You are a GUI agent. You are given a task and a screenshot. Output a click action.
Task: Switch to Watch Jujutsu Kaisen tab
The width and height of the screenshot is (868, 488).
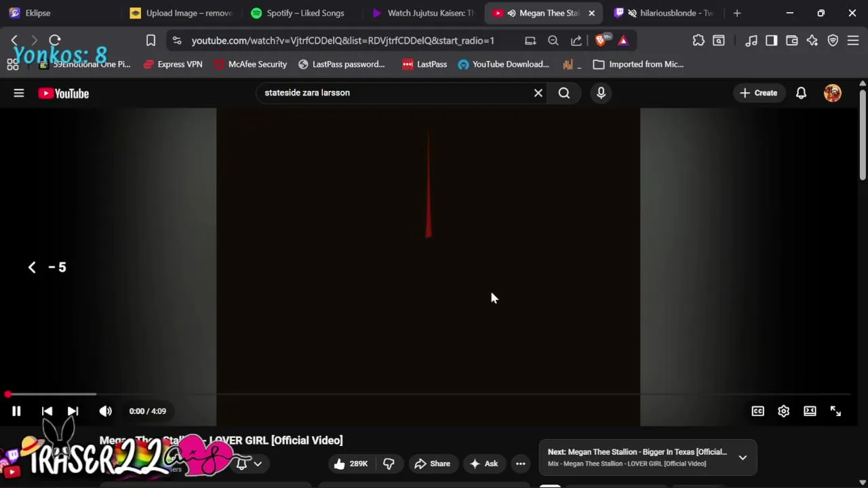pyautogui.click(x=423, y=13)
